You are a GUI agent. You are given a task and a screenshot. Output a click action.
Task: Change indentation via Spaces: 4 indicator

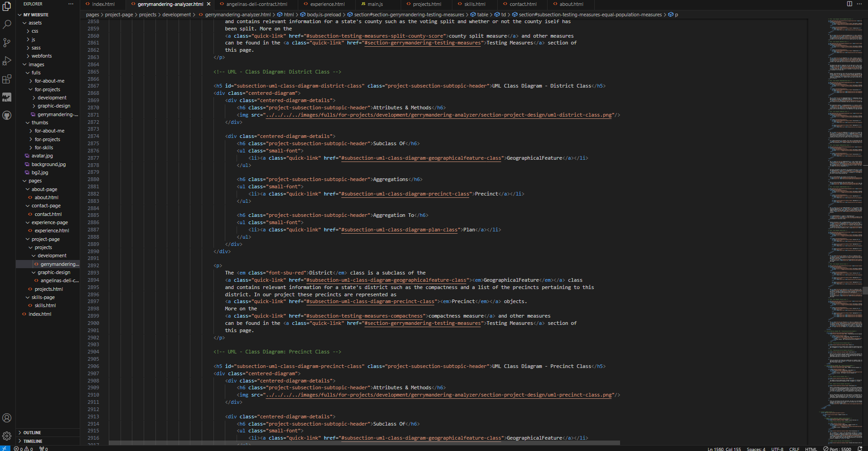pos(756,449)
